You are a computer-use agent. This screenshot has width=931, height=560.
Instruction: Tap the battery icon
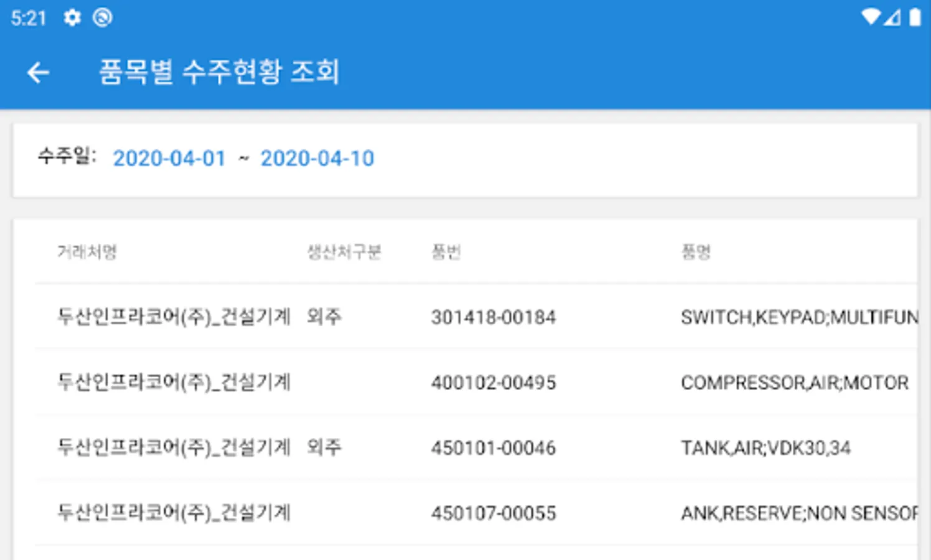pyautogui.click(x=915, y=17)
